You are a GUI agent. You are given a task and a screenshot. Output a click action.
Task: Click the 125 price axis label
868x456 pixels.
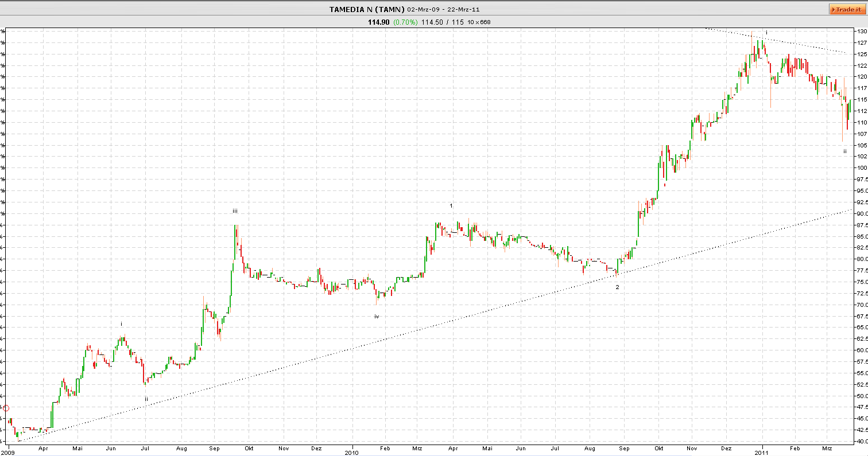[x=862, y=54]
